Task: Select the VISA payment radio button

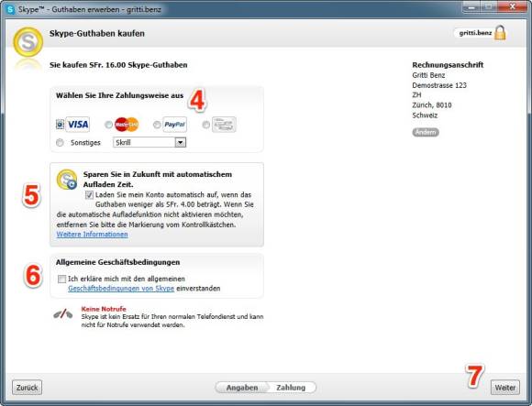Action: coord(60,125)
